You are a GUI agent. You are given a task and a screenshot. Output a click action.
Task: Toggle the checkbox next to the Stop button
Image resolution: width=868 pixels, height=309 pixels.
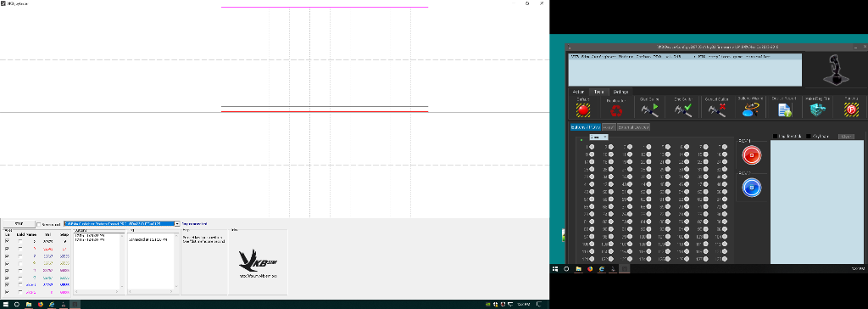click(39, 225)
